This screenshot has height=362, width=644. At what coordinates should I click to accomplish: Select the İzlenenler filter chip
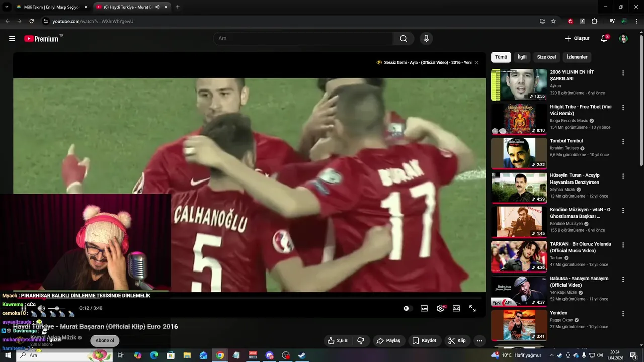click(x=577, y=57)
